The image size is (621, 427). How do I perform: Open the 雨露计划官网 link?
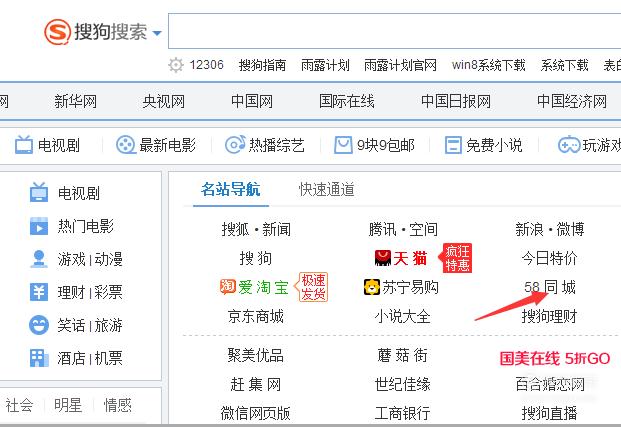point(400,65)
